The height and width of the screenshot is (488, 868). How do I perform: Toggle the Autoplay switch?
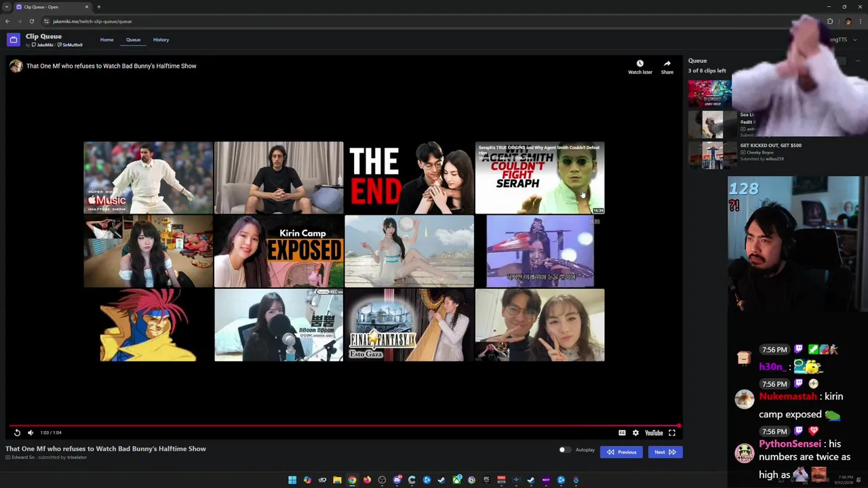click(564, 450)
